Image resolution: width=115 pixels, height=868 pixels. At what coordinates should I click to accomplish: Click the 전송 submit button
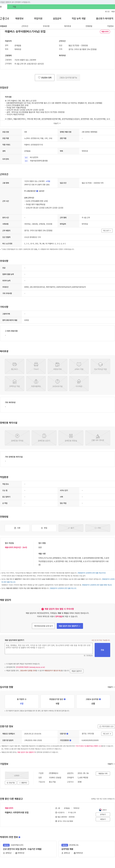click(102, 650)
